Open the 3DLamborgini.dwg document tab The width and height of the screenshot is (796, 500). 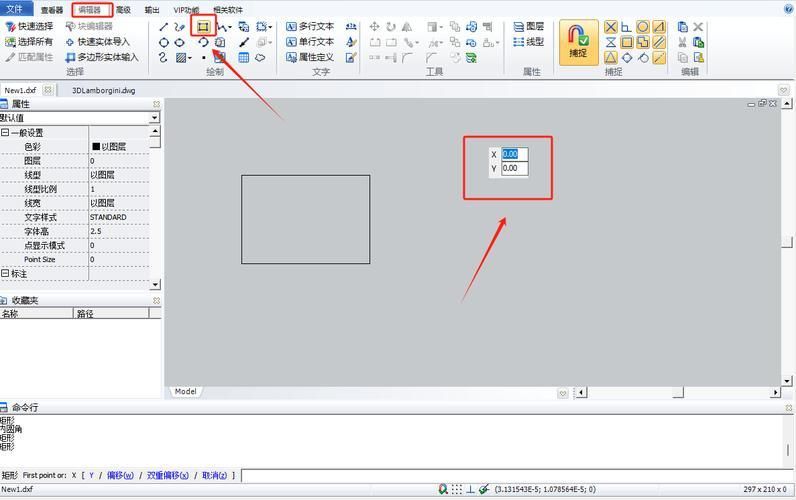click(x=104, y=91)
